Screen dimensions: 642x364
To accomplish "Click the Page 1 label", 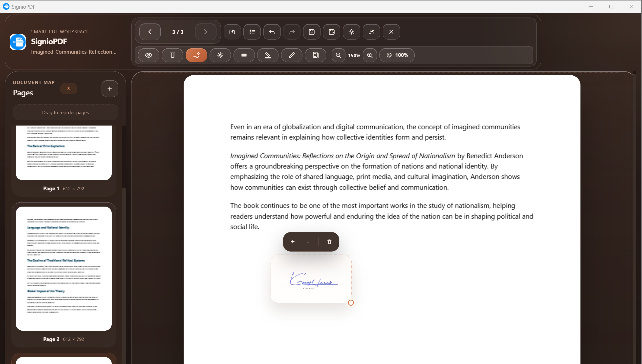I will click(51, 189).
